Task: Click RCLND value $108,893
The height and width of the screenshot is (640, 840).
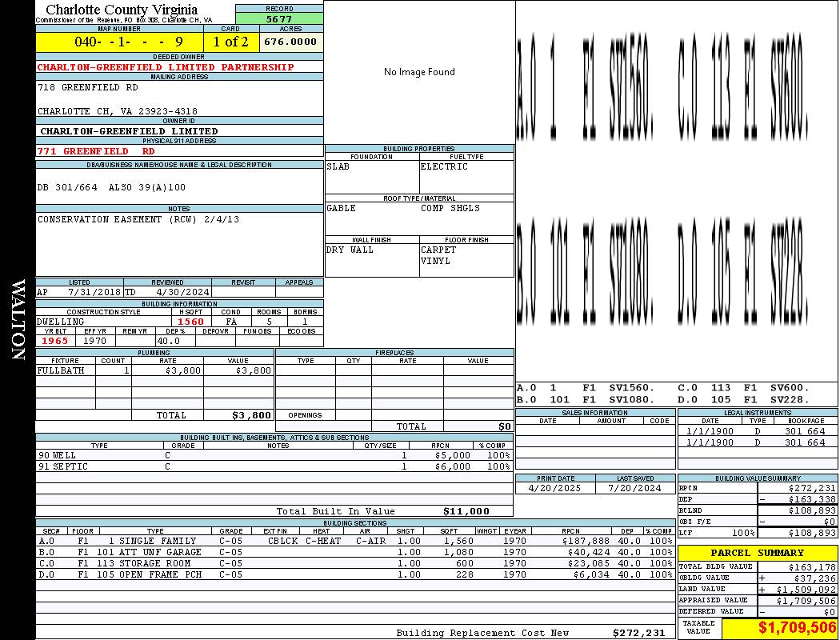Action: point(812,511)
